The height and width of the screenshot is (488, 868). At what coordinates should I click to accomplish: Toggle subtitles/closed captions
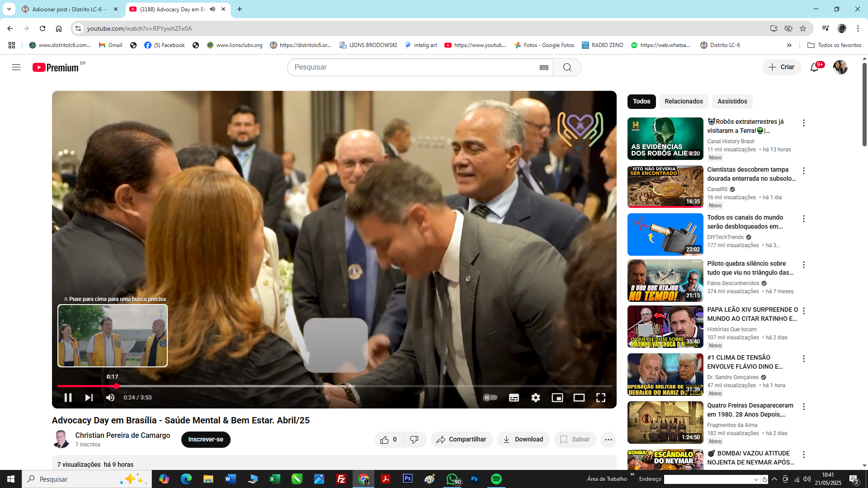514,398
